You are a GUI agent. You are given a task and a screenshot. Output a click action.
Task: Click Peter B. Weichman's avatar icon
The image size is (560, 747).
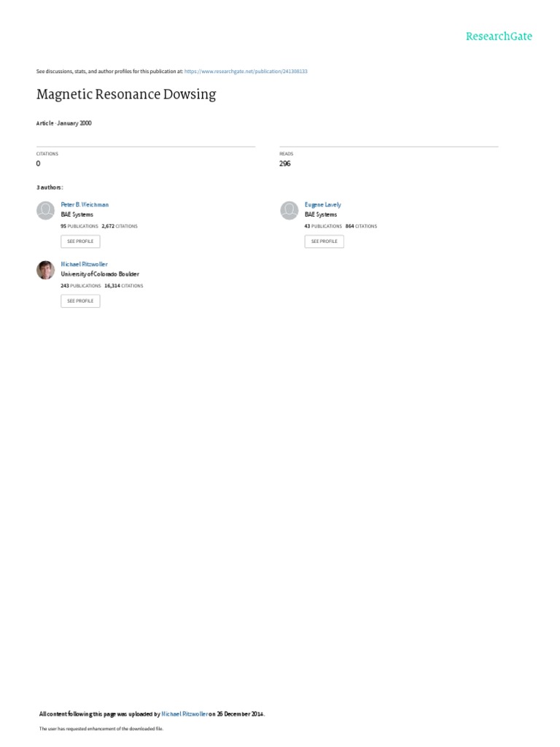46,211
